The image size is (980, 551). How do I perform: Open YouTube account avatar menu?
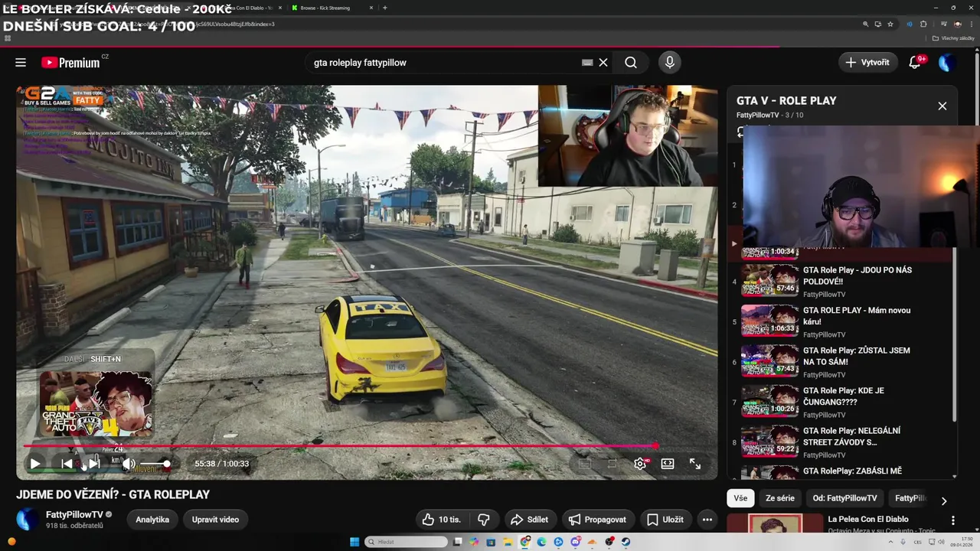(947, 63)
